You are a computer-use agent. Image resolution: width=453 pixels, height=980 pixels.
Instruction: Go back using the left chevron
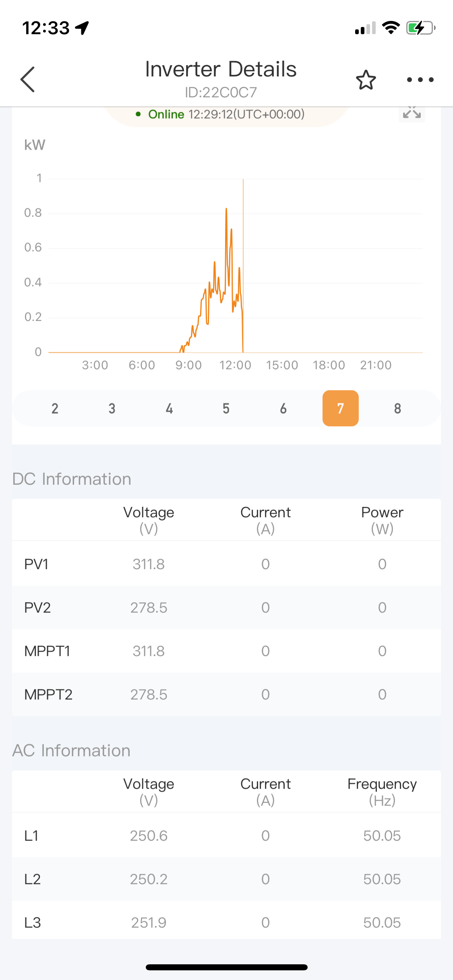27,79
